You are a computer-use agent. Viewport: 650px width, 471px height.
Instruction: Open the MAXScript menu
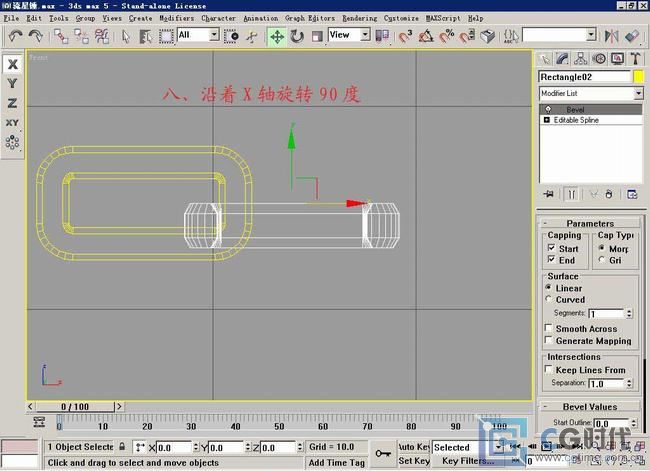coord(443,18)
